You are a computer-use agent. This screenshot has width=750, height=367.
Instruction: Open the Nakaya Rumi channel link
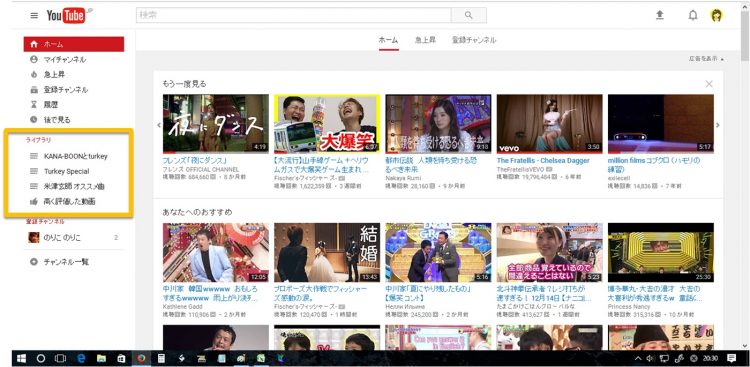click(402, 178)
